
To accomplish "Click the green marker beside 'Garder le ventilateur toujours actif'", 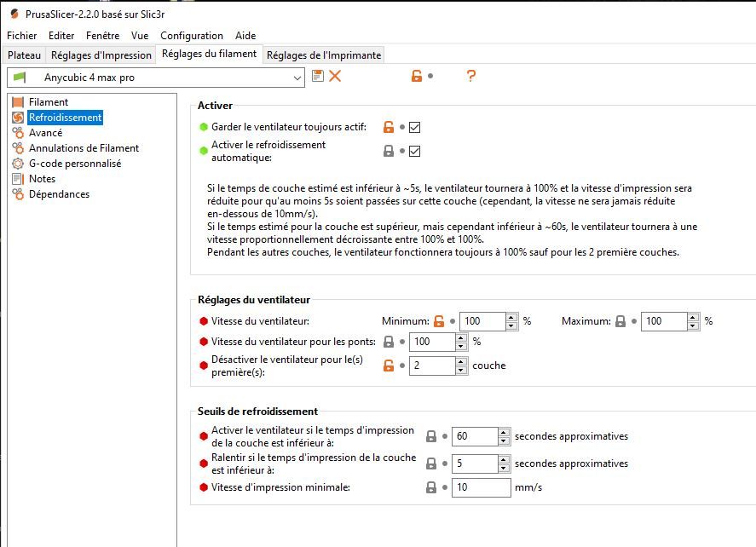I will (x=204, y=127).
